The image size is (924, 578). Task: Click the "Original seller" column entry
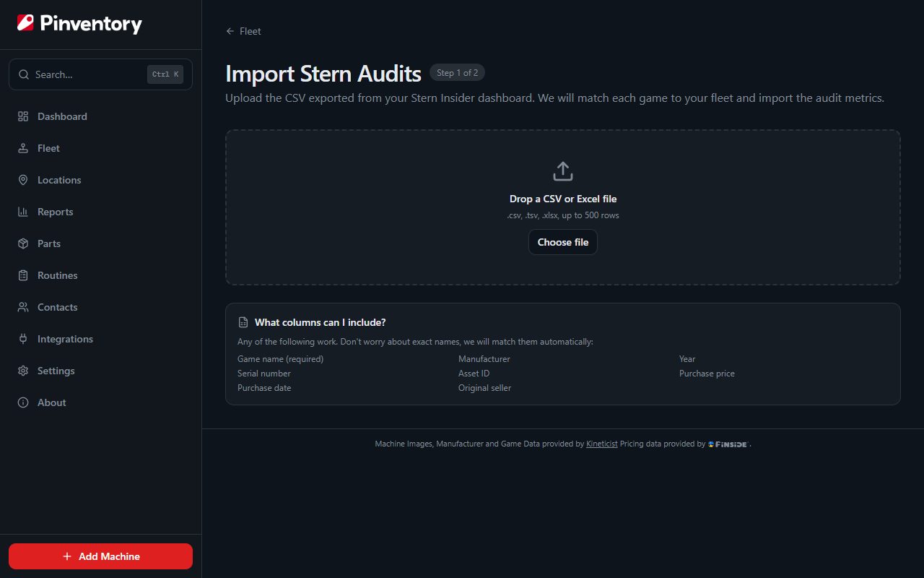[484, 388]
